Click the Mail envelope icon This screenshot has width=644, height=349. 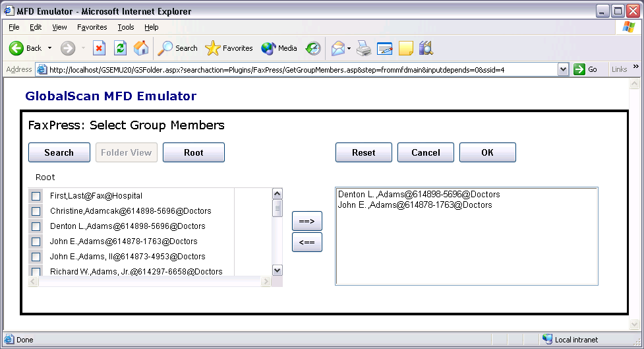pos(338,48)
